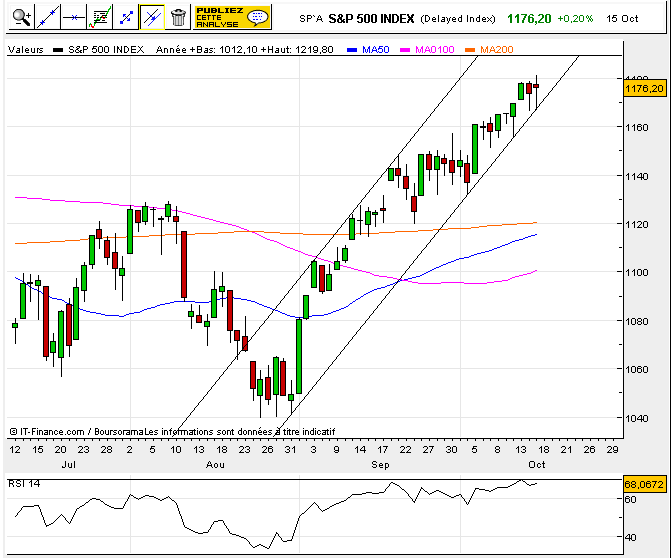The image size is (672, 558).
Task: Select the horizontal line tool
Action: point(73,17)
